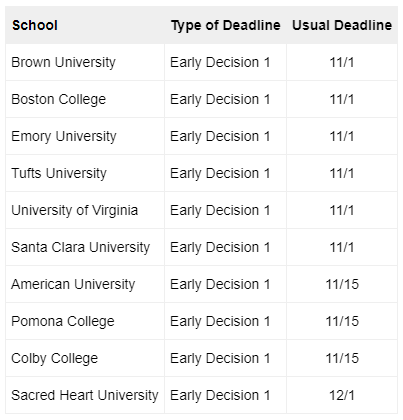This screenshot has height=420, width=403.
Task: Select the University of Virginia cell
Action: click(x=85, y=210)
